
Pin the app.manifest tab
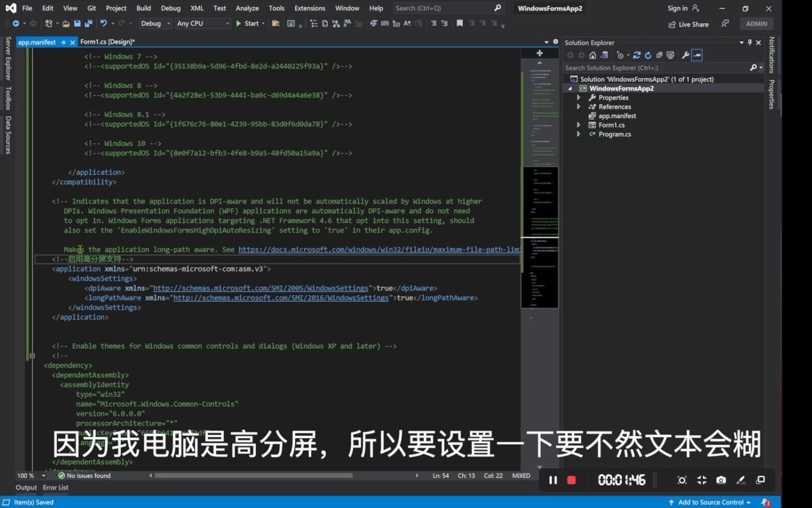pos(63,42)
